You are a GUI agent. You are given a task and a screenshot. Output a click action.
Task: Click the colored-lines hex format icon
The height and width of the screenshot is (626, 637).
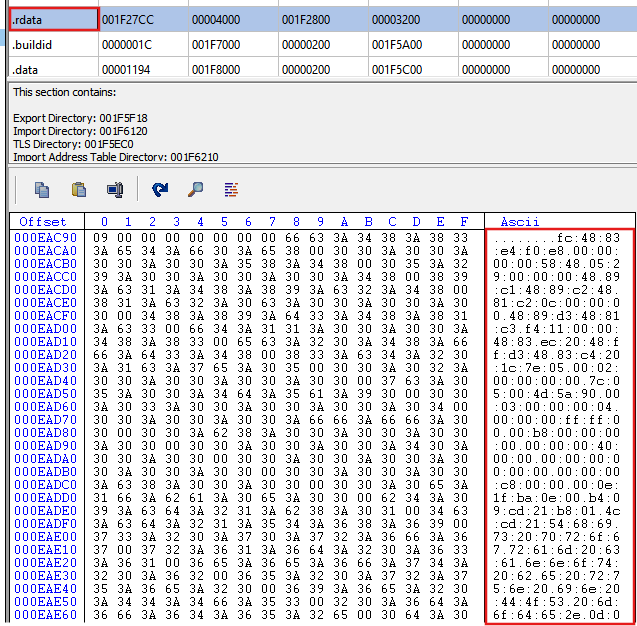pos(231,190)
